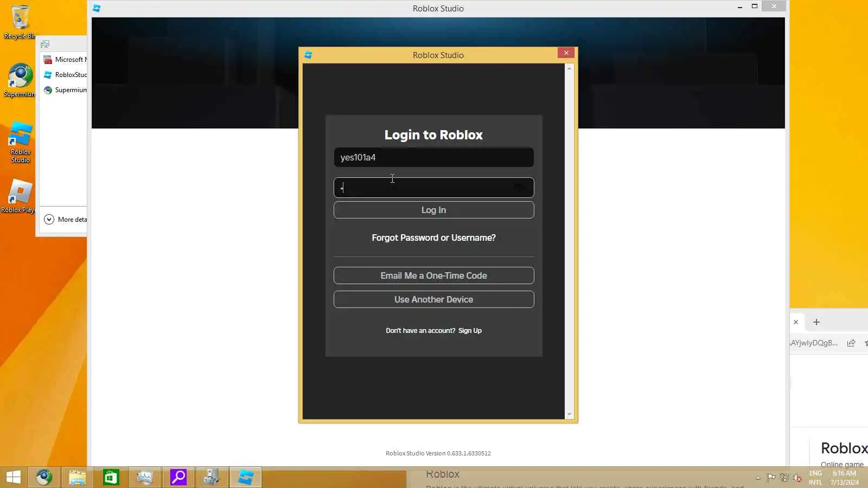
Task: Open the Recycle Bin desktop icon
Action: (x=20, y=22)
